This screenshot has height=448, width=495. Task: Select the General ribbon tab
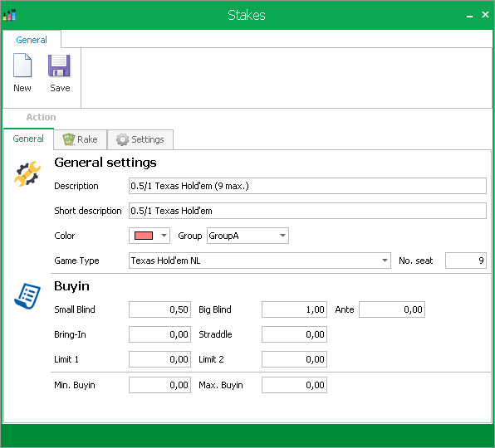[x=32, y=40]
